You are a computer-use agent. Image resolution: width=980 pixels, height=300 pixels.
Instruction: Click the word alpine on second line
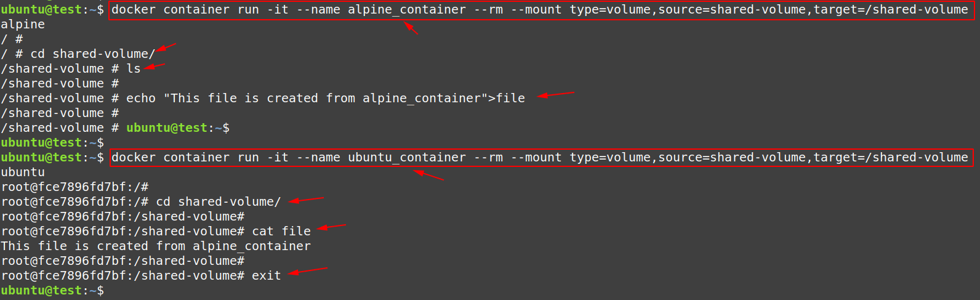click(23, 25)
